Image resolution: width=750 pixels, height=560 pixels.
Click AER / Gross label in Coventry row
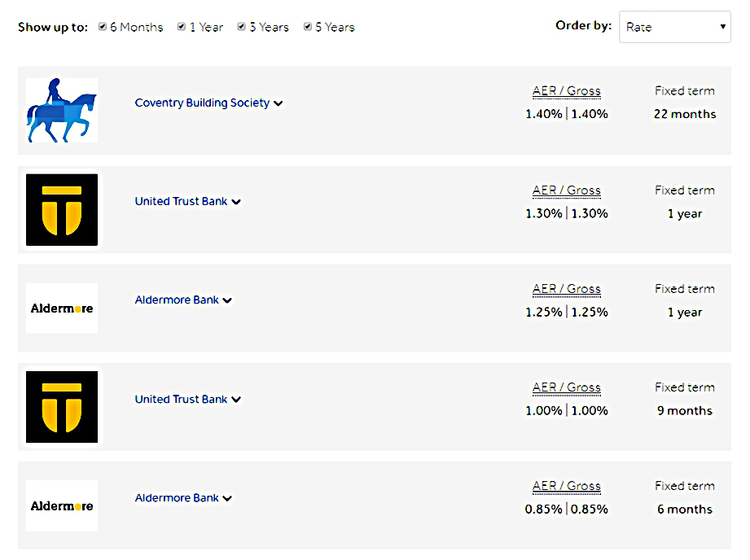coord(566,91)
